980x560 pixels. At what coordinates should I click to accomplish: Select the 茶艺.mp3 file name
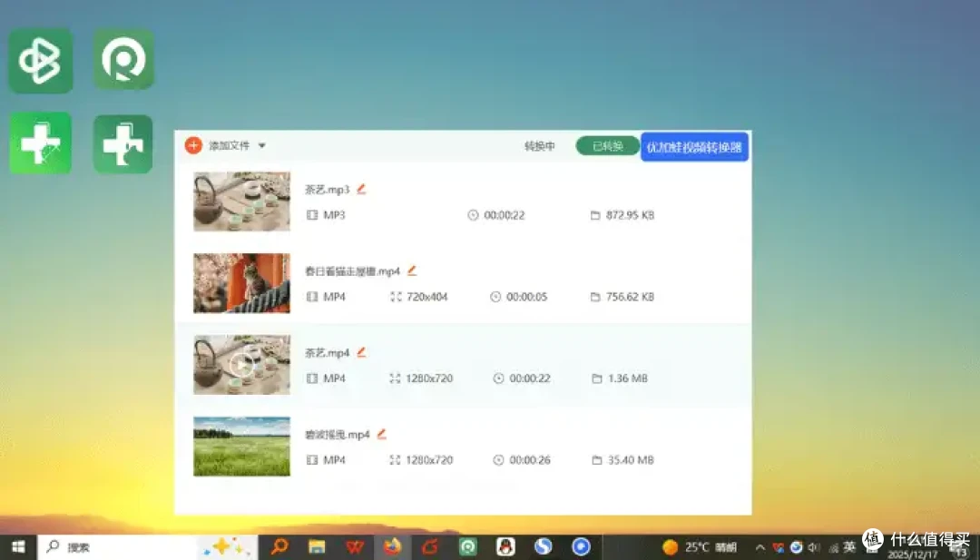click(327, 190)
